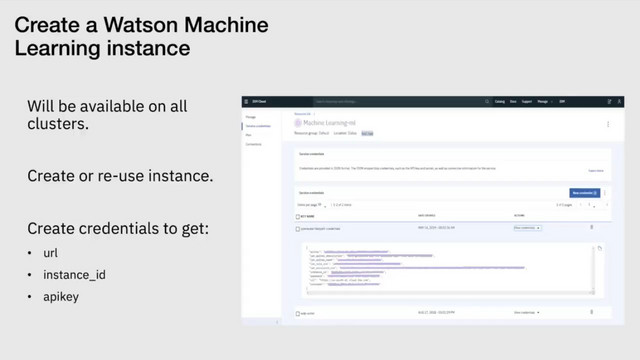This screenshot has height=360, width=640.
Task: Expand the Manage dropdown in the header
Action: point(544,102)
